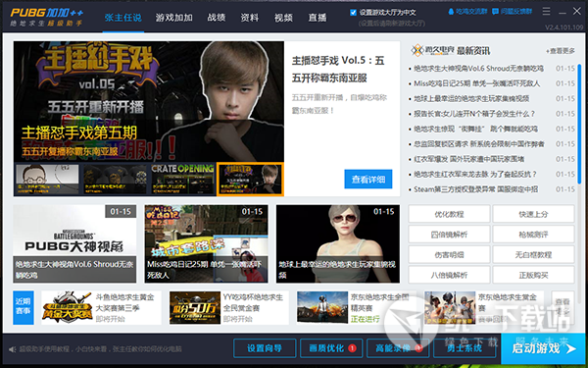Click the speaker announcement icon in bottom bar

13,349
